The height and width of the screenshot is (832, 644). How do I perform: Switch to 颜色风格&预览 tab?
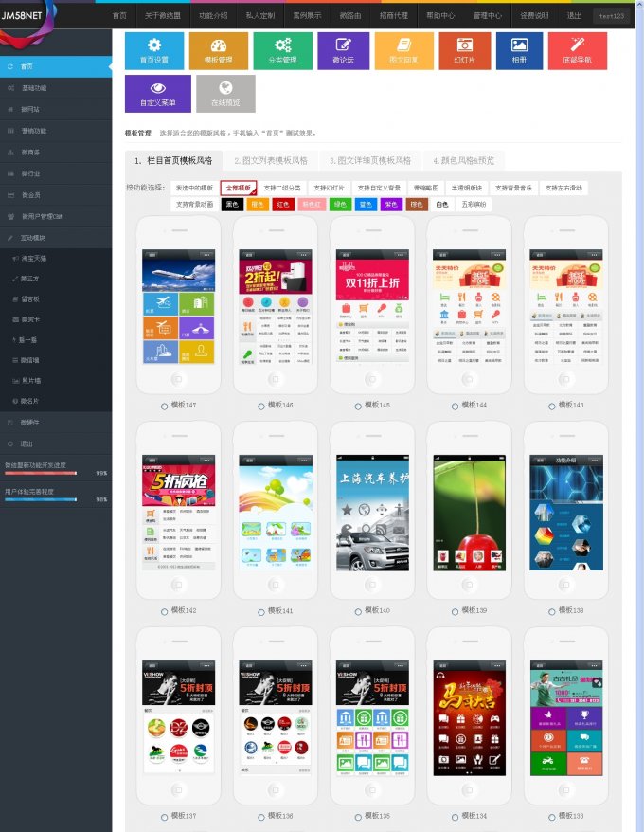pos(464,161)
